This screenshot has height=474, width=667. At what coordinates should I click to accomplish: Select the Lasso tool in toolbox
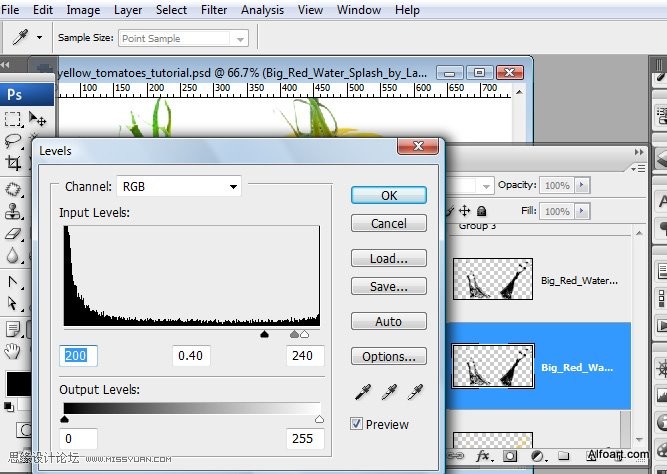click(x=12, y=140)
